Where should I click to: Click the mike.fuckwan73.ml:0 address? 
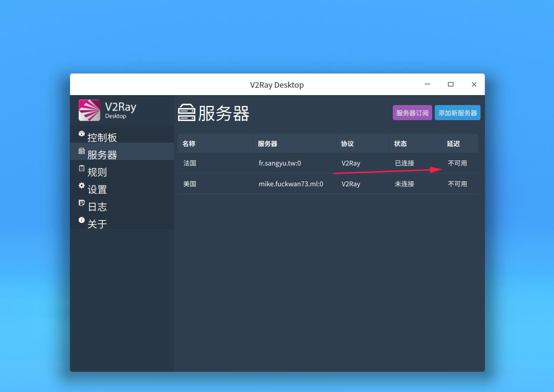[x=291, y=184]
